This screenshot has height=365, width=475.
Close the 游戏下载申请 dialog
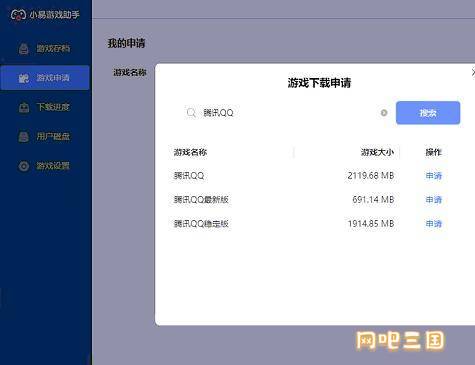tap(473, 72)
